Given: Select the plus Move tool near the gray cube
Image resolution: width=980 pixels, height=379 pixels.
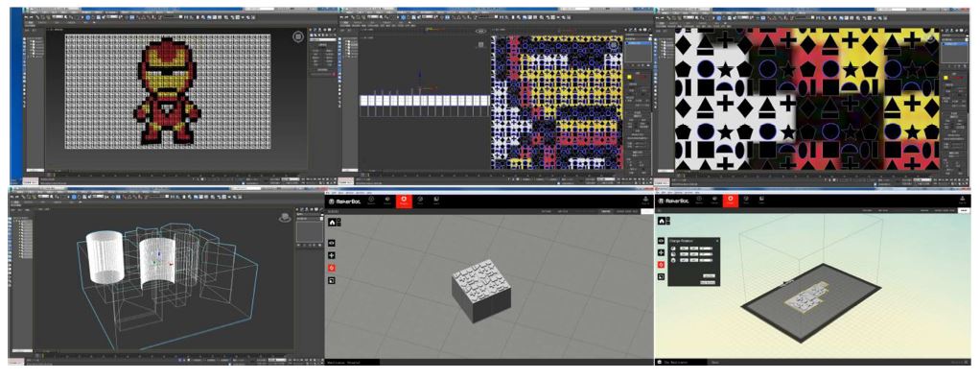Looking at the screenshot, I should (332, 255).
